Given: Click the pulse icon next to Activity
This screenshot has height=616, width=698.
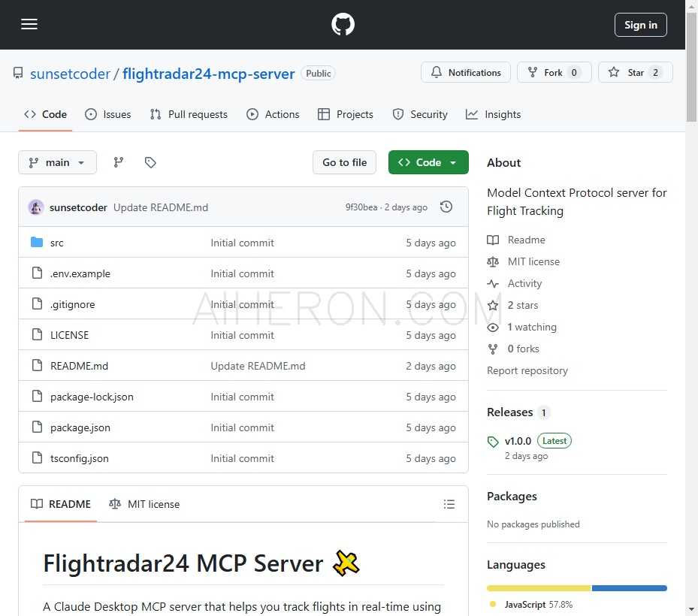Looking at the screenshot, I should point(493,283).
